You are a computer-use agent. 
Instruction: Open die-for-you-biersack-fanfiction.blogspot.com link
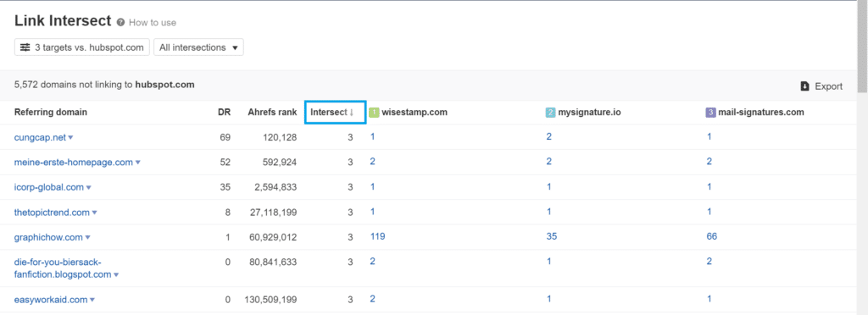(x=63, y=268)
